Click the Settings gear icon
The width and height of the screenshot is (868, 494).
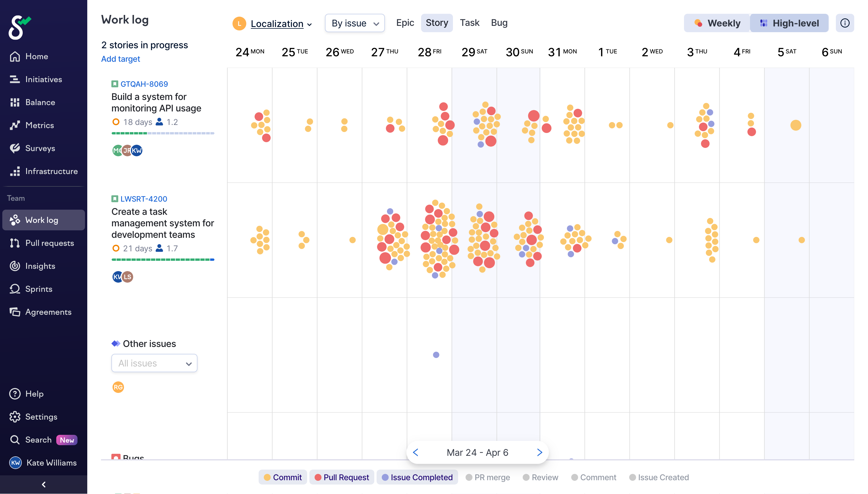15,417
